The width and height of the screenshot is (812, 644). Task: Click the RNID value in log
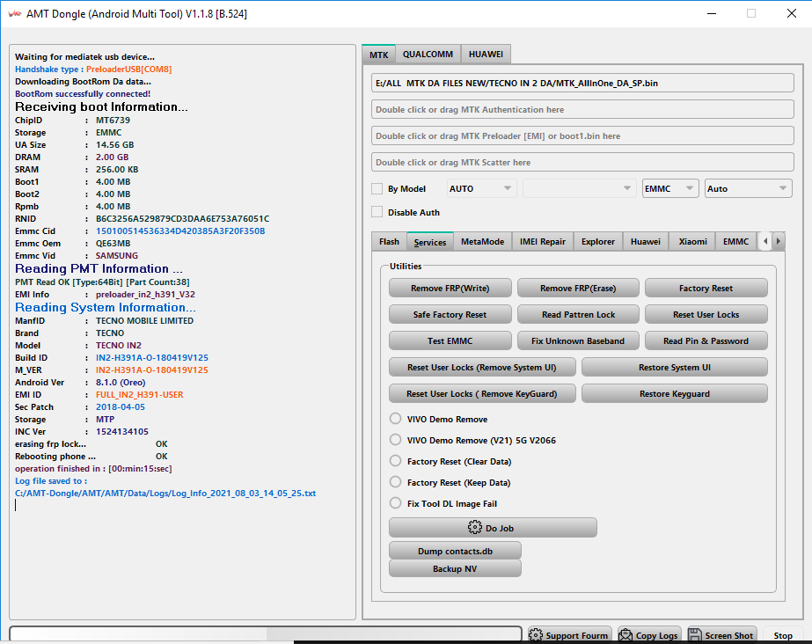(x=182, y=218)
